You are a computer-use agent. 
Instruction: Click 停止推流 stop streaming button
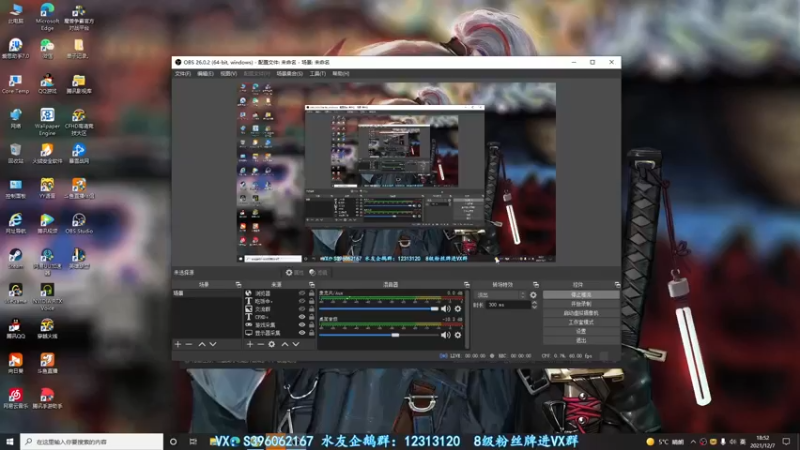coord(581,295)
